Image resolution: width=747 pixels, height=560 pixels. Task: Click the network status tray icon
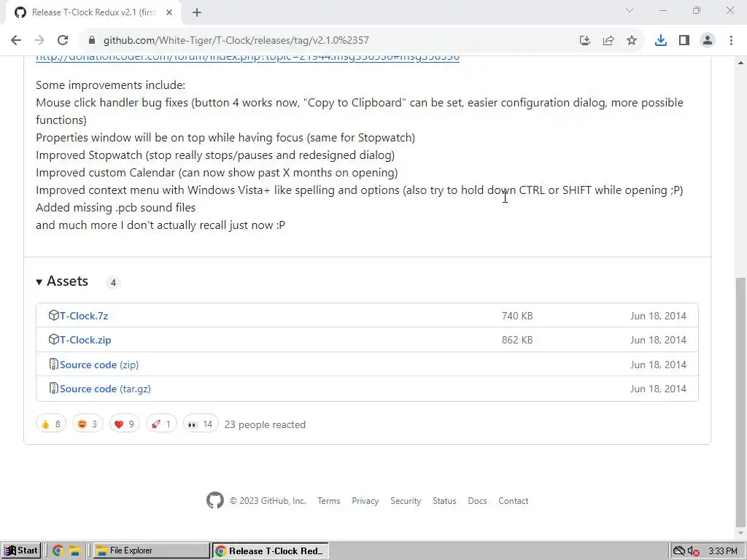pyautogui.click(x=679, y=551)
